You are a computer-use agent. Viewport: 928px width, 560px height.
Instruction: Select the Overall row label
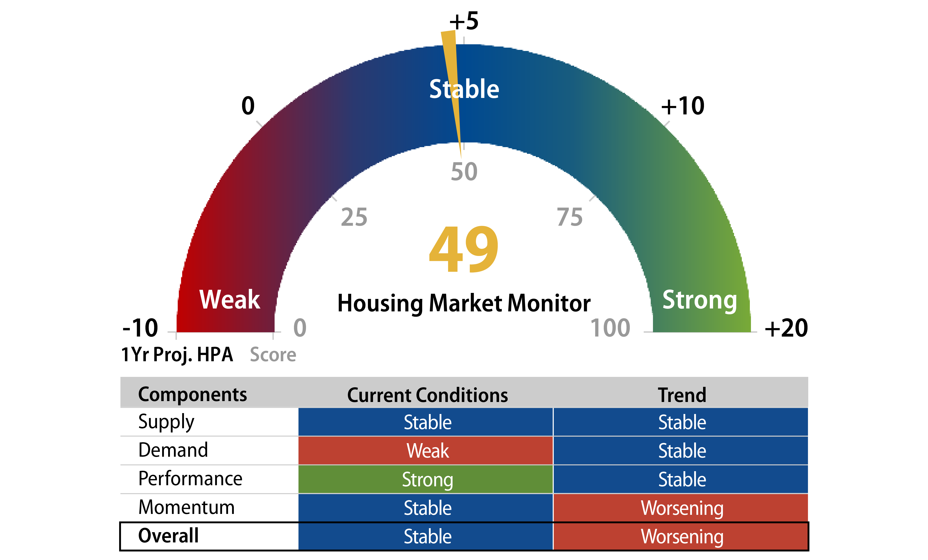[x=168, y=536]
